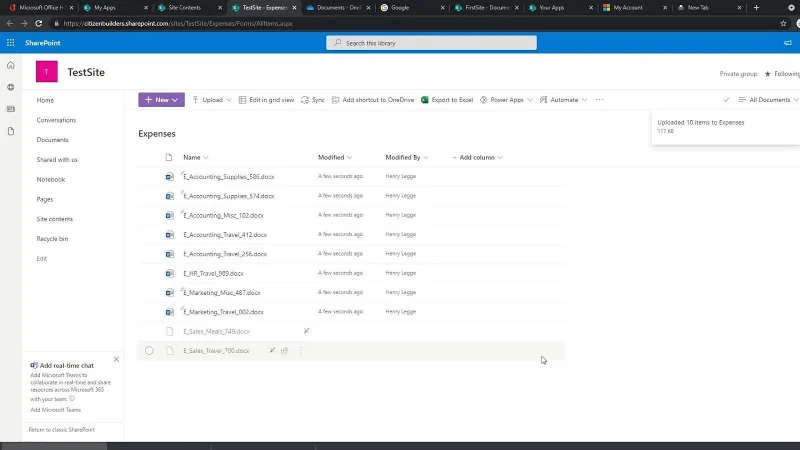
Task: Click Add column dropdown
Action: (x=478, y=157)
